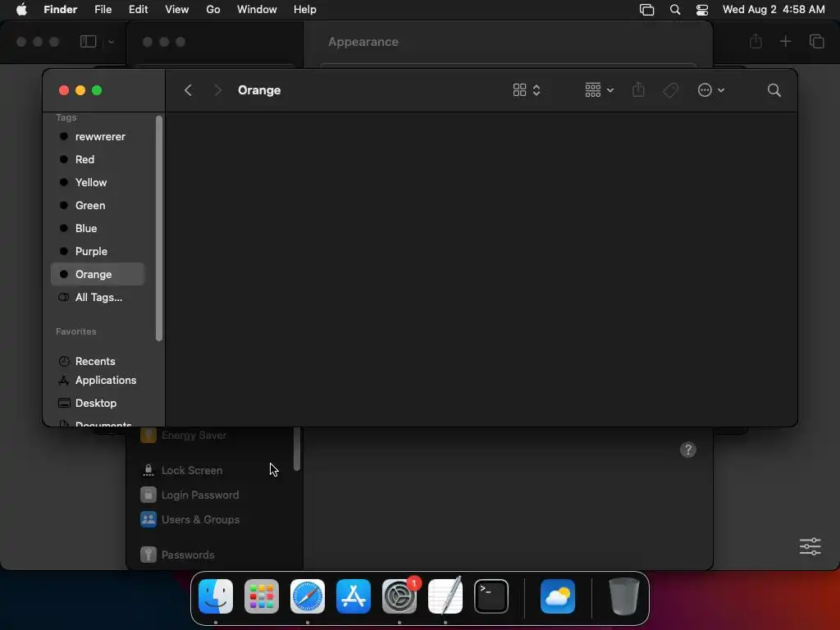Click the help question mark button
The image size is (840, 630).
(688, 450)
